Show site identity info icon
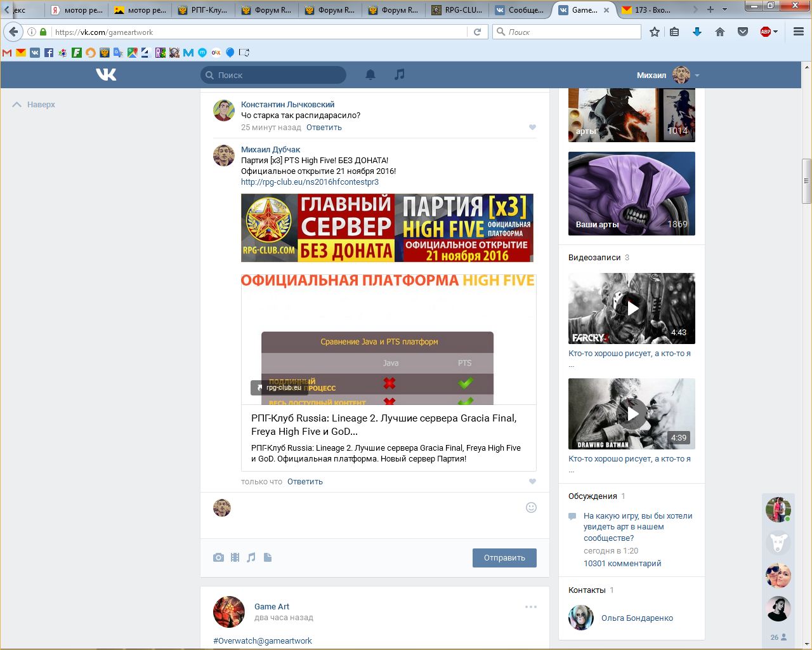Screen dimensions: 812x650 pyautogui.click(x=32, y=32)
